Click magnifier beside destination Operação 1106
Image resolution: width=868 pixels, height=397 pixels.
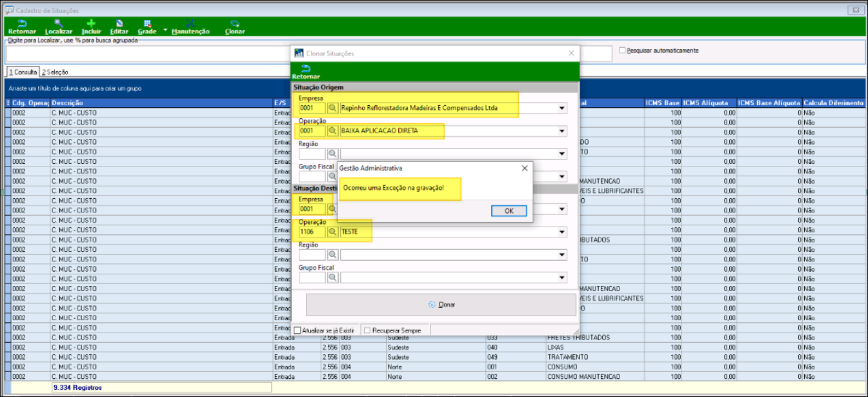[x=332, y=232]
